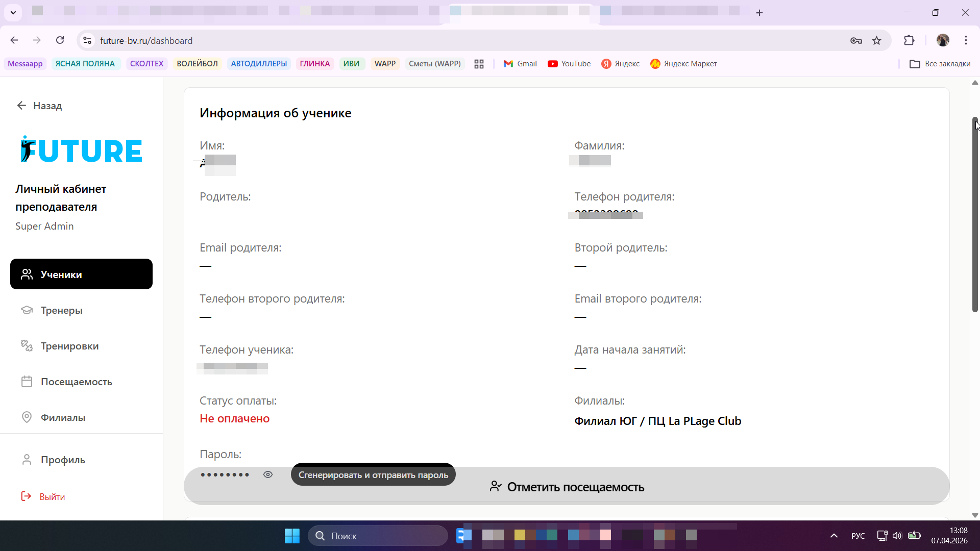Open Профиль user icon
Image resolution: width=980 pixels, height=551 pixels.
coord(27,460)
